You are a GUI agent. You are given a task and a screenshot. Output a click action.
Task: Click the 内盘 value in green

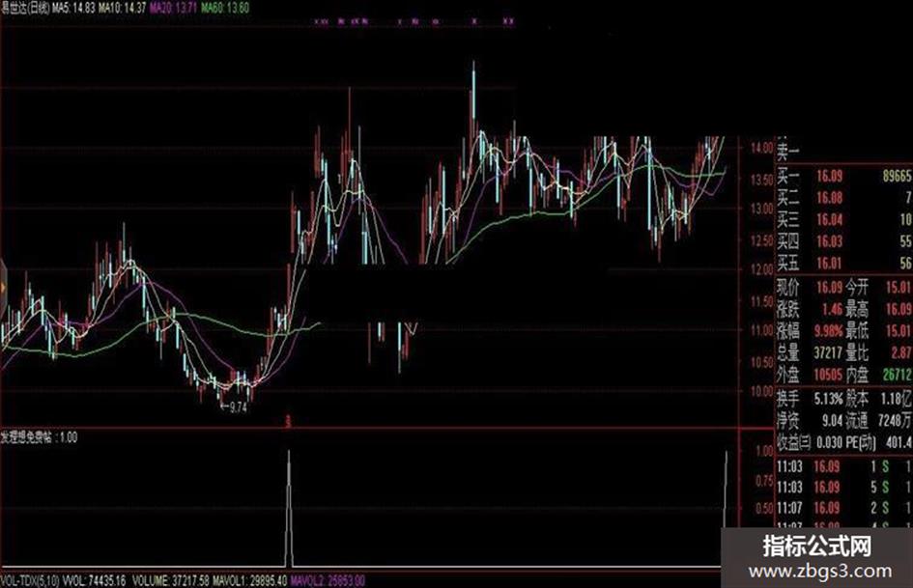click(x=898, y=375)
